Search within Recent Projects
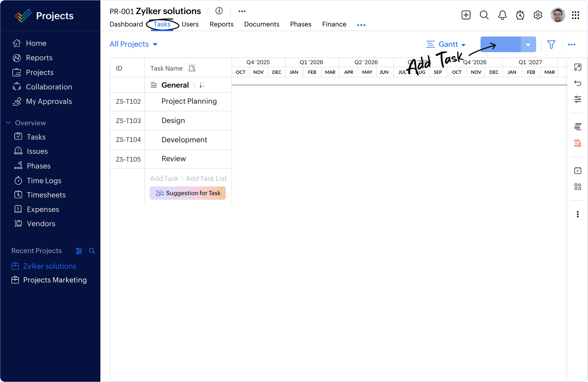Image resolution: width=588 pixels, height=382 pixels. (92, 251)
